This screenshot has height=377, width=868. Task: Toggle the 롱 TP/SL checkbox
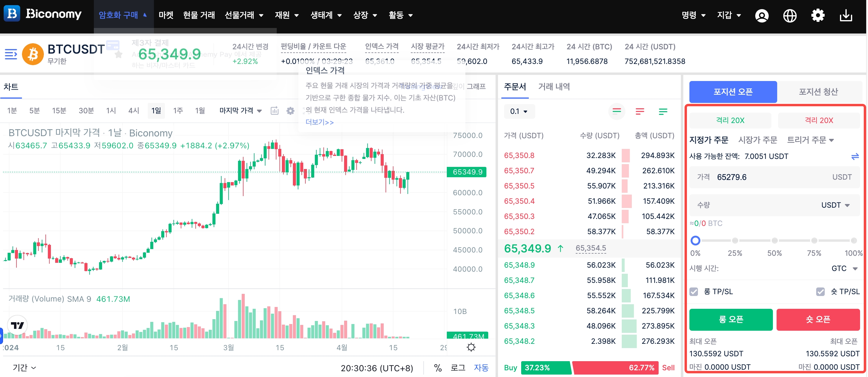coord(694,291)
